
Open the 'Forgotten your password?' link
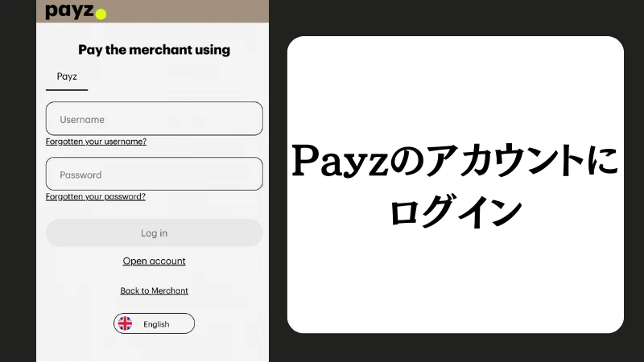pos(96,196)
